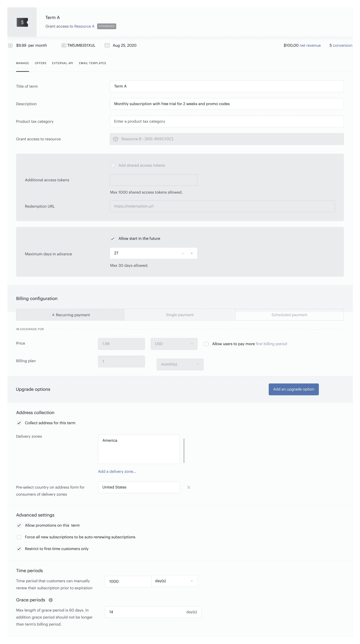
Task: Remove pre-selected country with the X icon
Action: pyautogui.click(x=189, y=487)
